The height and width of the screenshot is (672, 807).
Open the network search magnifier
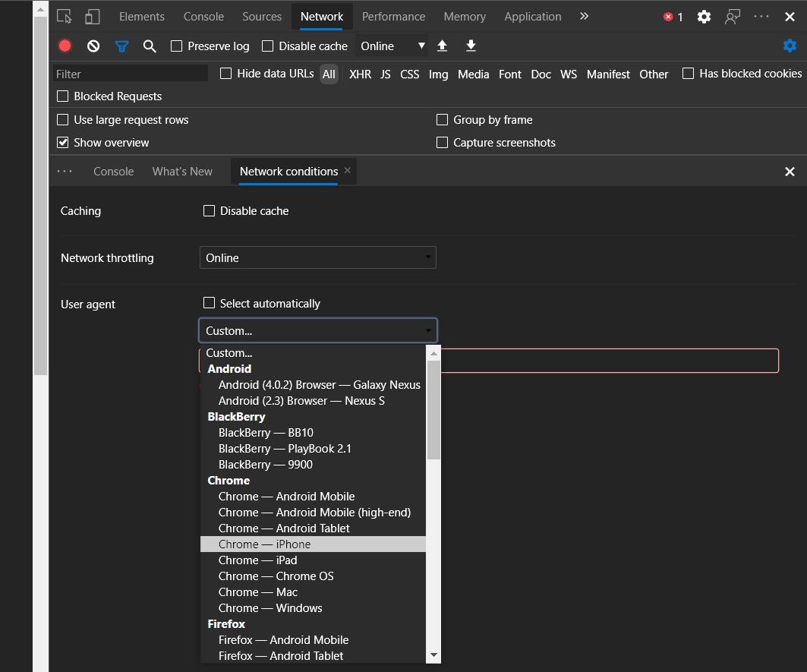[x=150, y=46]
